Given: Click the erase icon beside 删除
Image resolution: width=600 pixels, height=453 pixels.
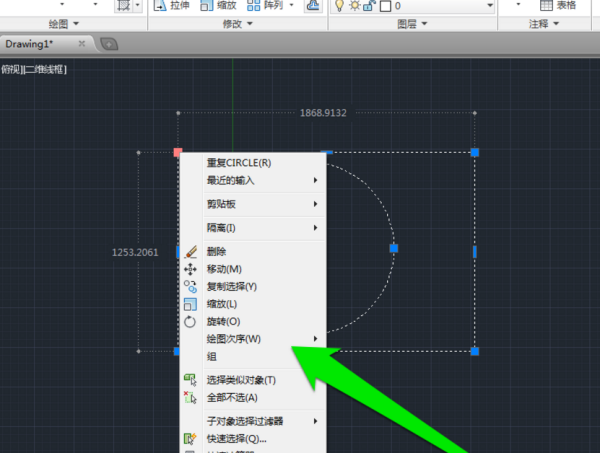Looking at the screenshot, I should pos(191,252).
